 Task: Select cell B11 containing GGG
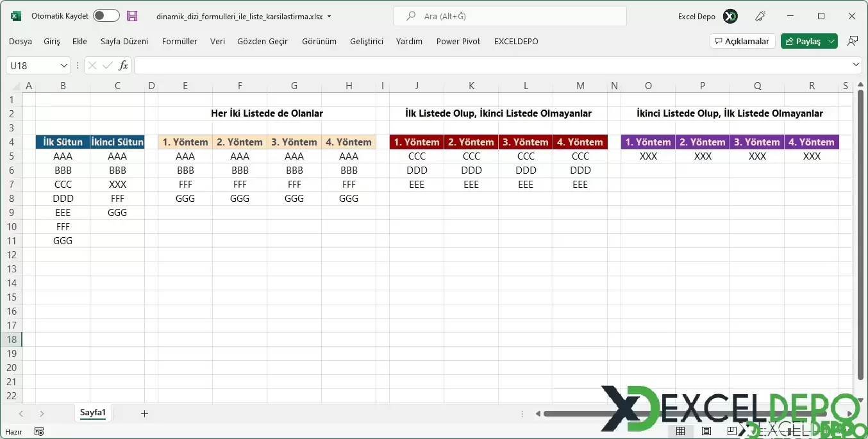[x=63, y=241]
